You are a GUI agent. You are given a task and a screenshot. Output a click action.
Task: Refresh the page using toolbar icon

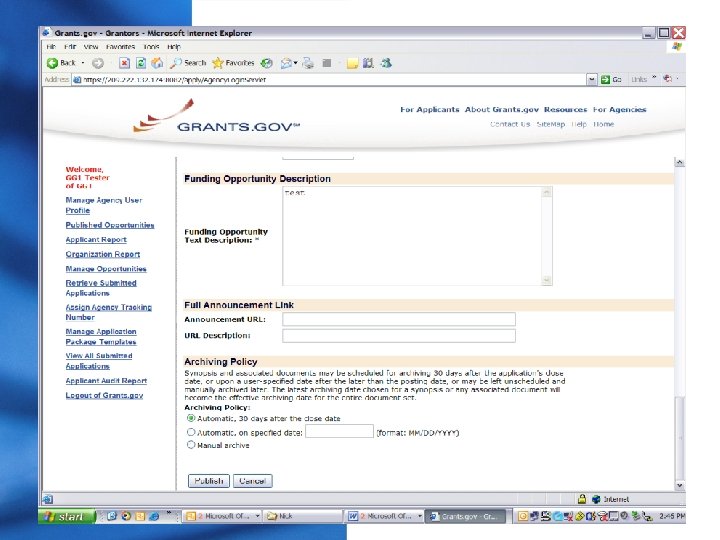pos(141,63)
